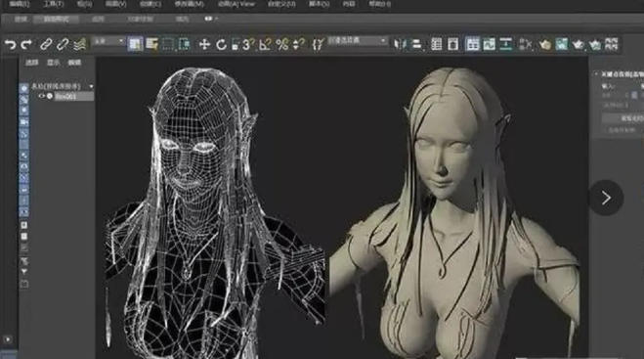Click the next-image right chevron button
The height and width of the screenshot is (359, 644).
[x=606, y=198]
